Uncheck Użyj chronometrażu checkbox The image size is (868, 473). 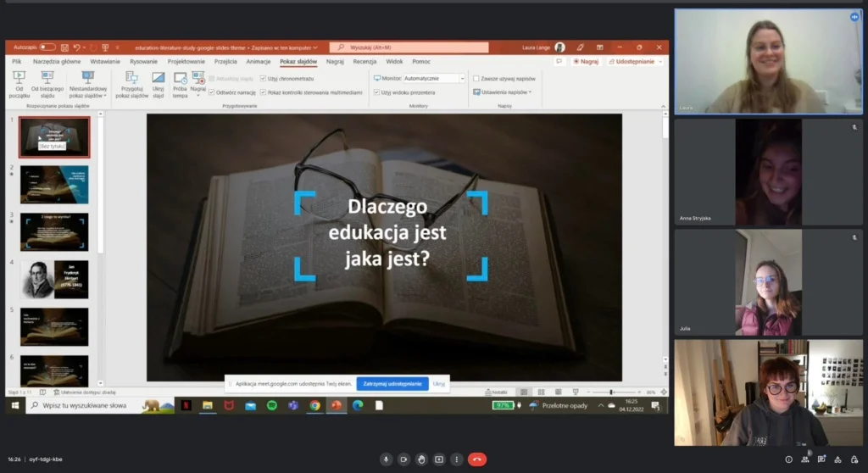263,78
